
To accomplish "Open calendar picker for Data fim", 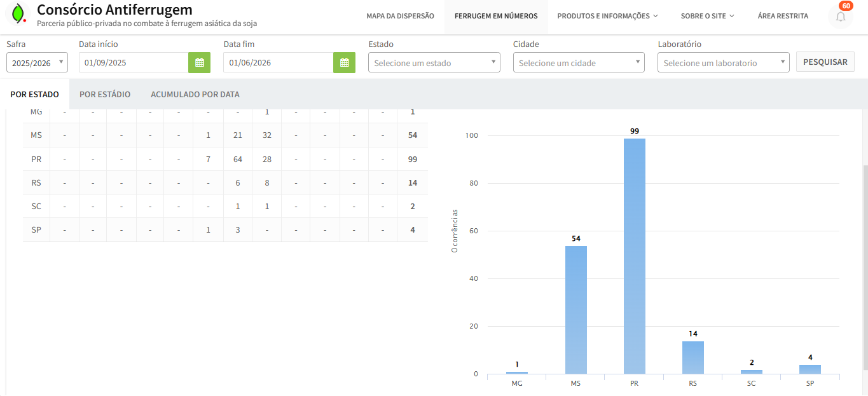I will pyautogui.click(x=344, y=62).
